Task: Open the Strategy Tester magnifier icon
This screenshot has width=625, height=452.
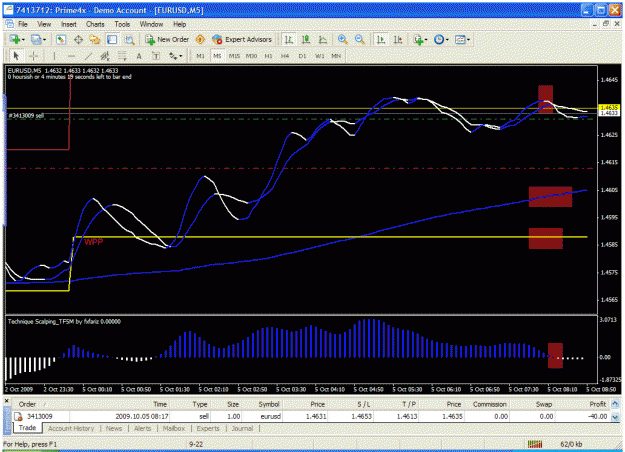Action: [x=129, y=39]
